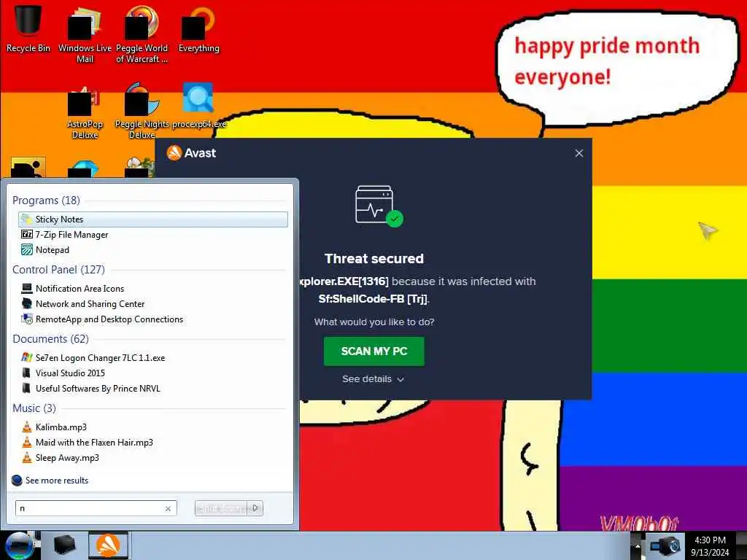Screen dimensions: 747x560
Task: Open Peggle Nights Deluxe desktop shortcut
Action: coord(142,112)
